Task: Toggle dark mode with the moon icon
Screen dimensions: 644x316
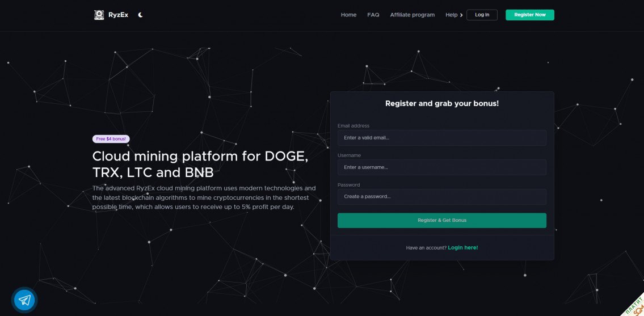Action: click(140, 15)
